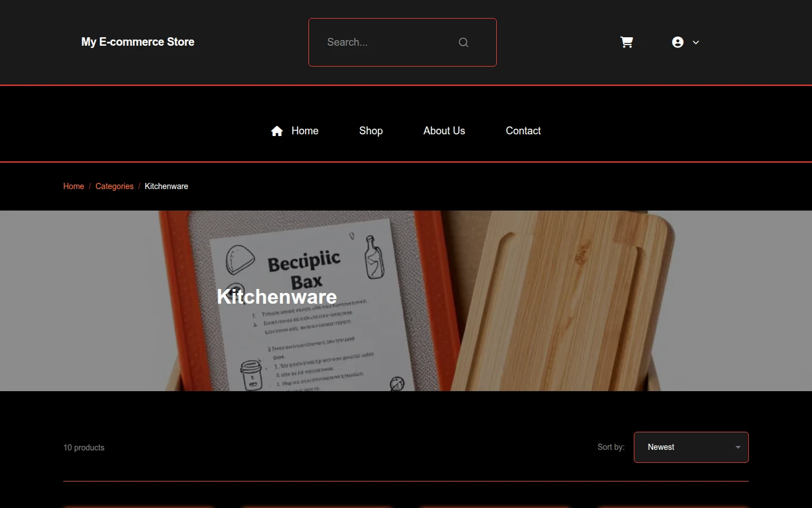Image resolution: width=812 pixels, height=508 pixels.
Task: Navigate to the Contact page
Action: coord(523,131)
